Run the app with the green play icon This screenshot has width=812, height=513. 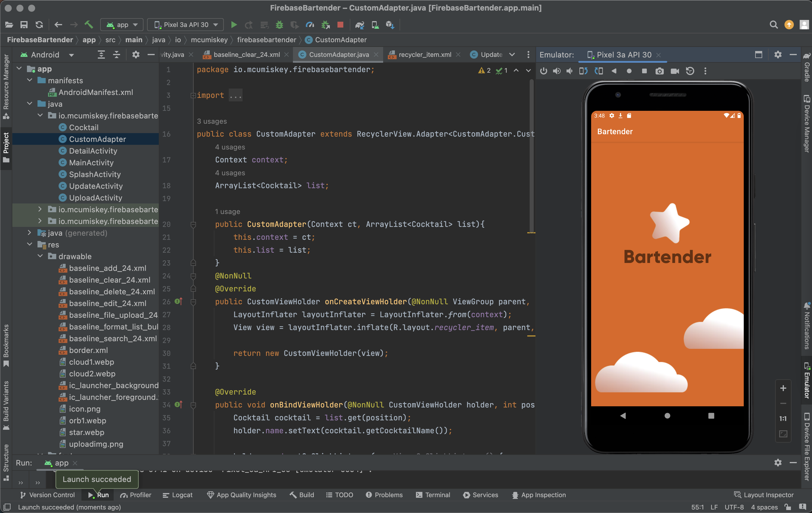234,25
